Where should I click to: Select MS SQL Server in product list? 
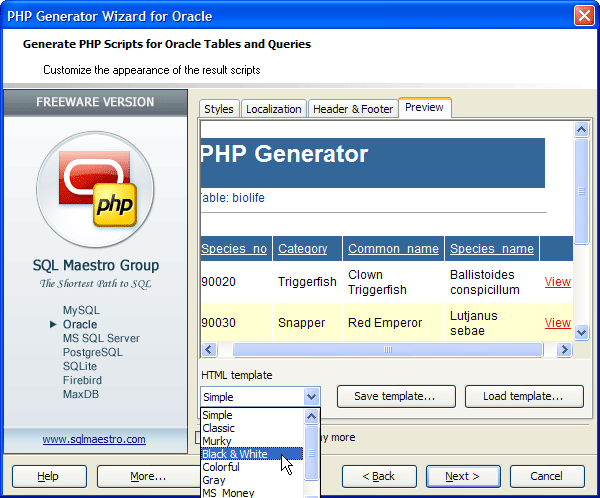pos(101,338)
